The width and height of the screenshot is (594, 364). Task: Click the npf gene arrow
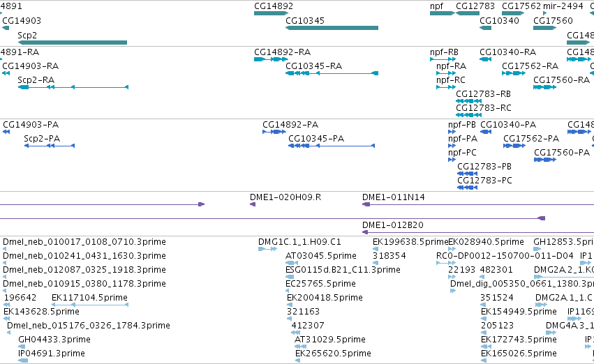tap(442, 13)
